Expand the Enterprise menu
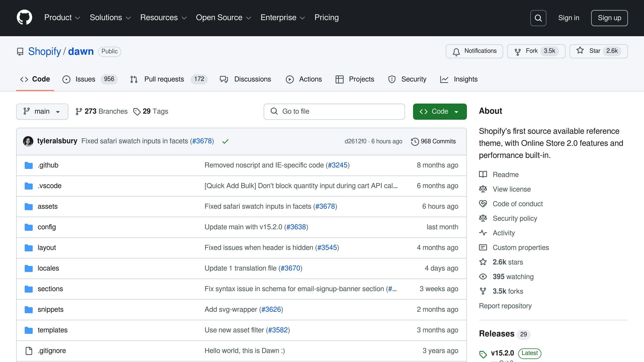The width and height of the screenshot is (644, 362). [x=283, y=18]
